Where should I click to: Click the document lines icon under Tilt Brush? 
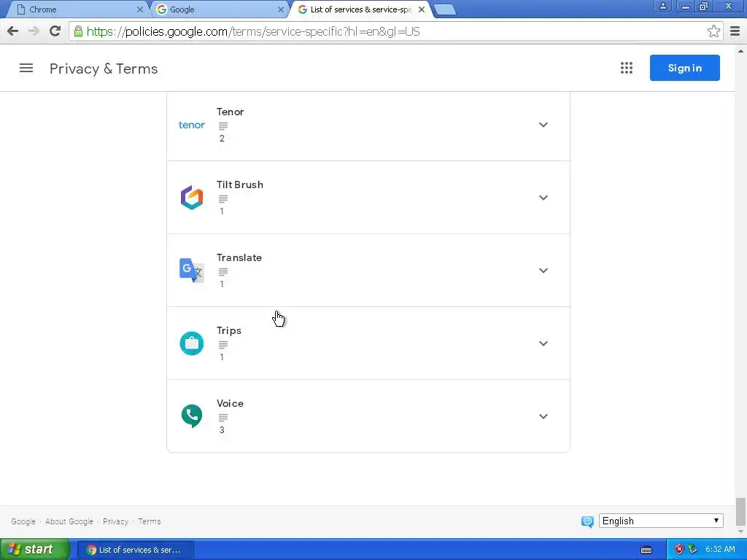click(x=223, y=198)
